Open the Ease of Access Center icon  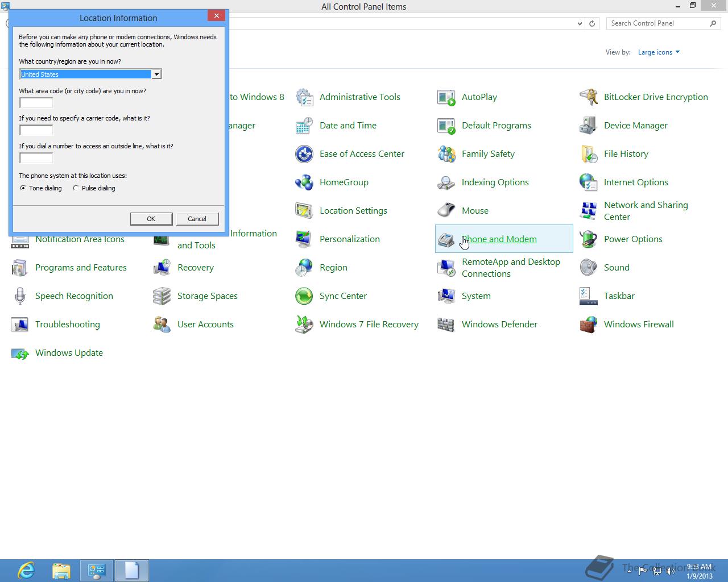[304, 154]
